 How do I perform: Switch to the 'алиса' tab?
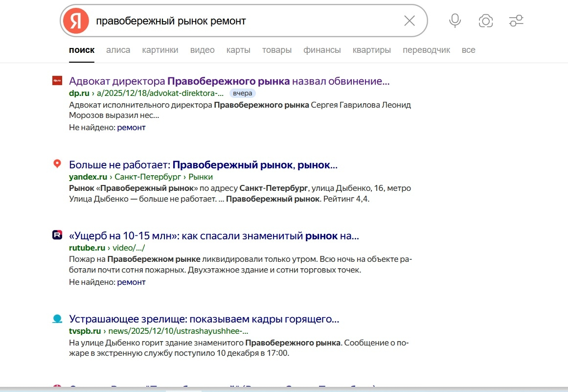(118, 50)
